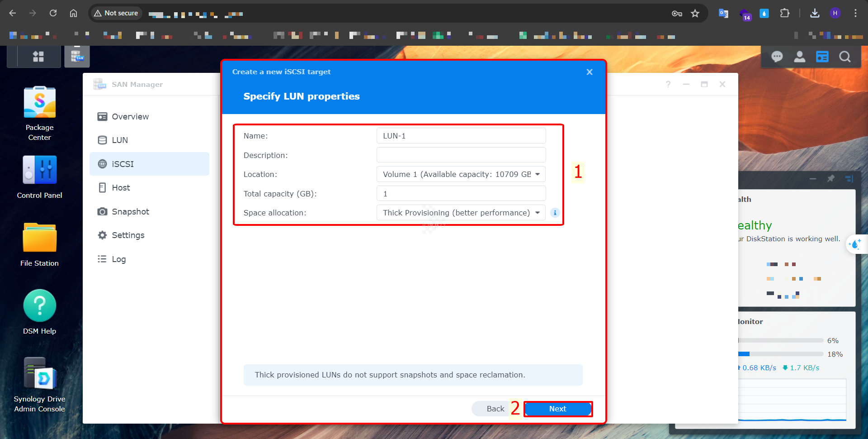The height and width of the screenshot is (439, 868).
Task: Click the space allocation info icon
Action: (x=555, y=213)
